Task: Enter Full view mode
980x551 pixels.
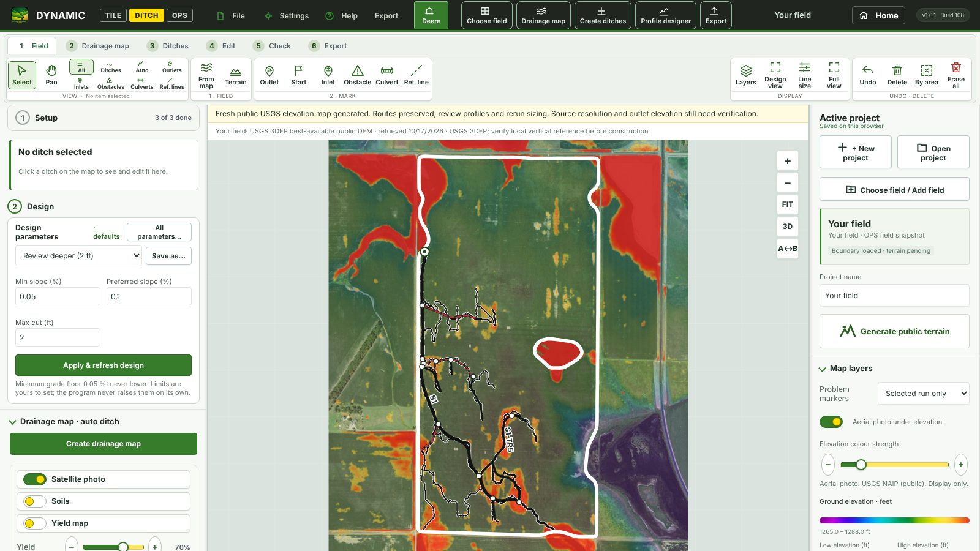Action: point(834,76)
